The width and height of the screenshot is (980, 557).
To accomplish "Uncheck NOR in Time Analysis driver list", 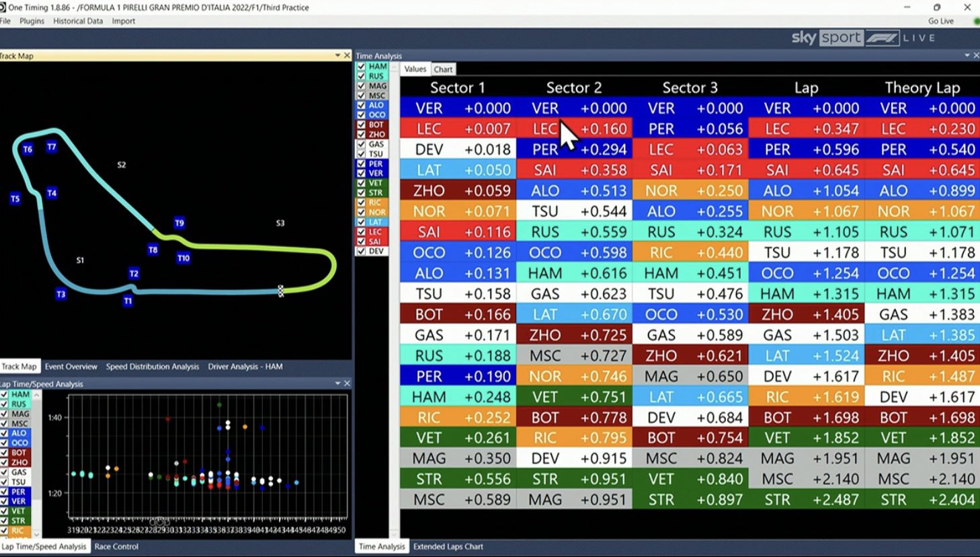I will [362, 212].
